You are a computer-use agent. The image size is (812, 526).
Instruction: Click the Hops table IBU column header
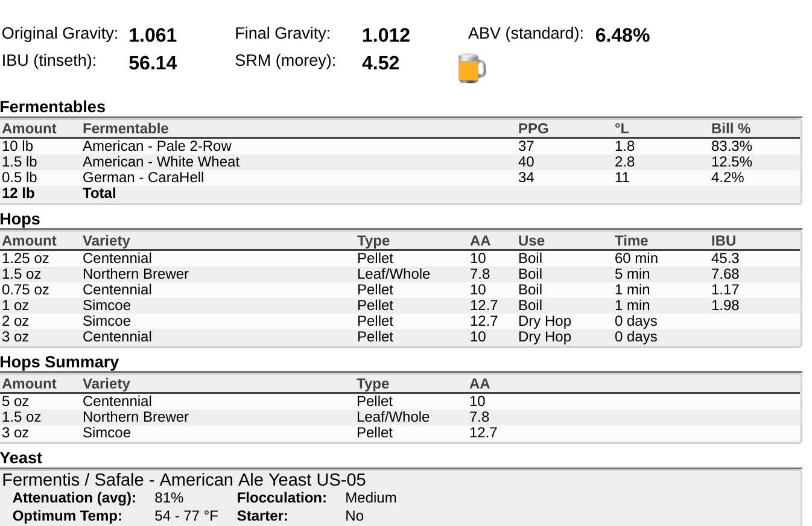point(723,241)
